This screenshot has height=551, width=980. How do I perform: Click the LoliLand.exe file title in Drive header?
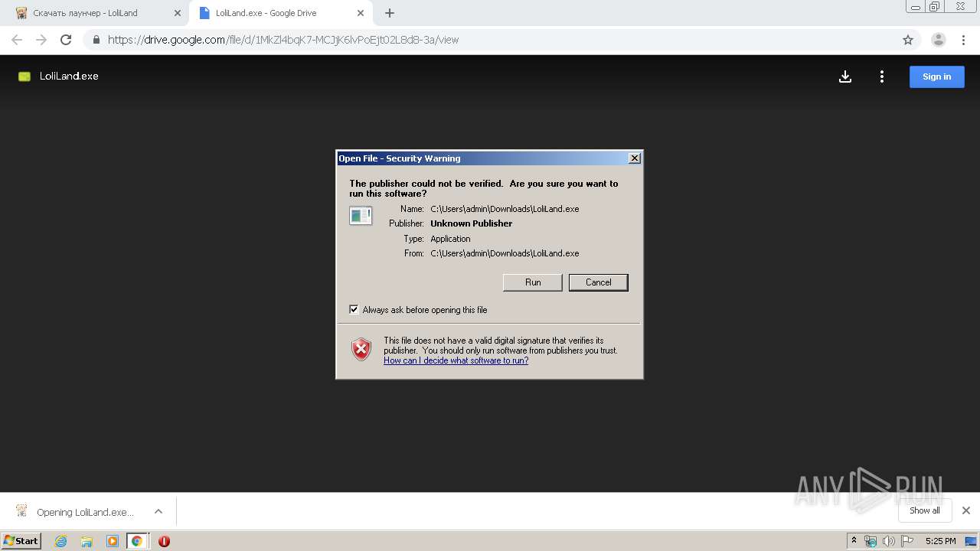point(69,77)
